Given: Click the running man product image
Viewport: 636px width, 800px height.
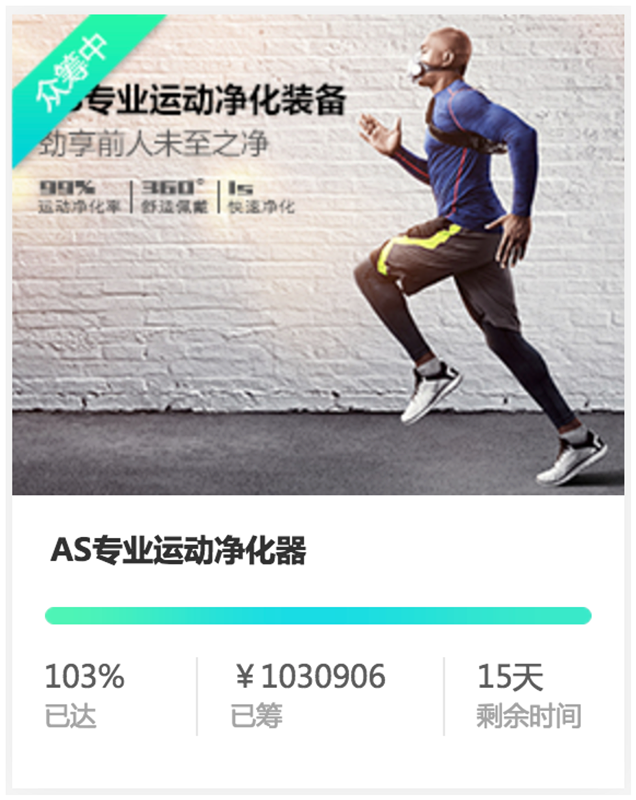Looking at the screenshot, I should click(318, 254).
